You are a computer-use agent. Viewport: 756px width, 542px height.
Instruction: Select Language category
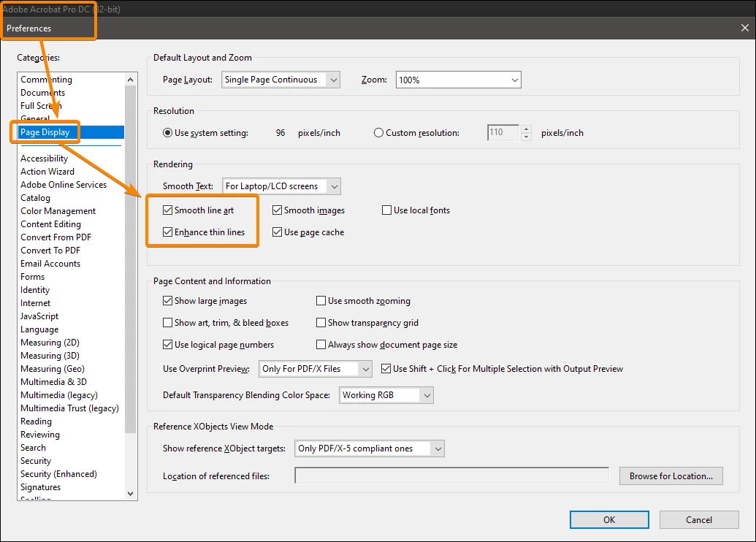pyautogui.click(x=39, y=329)
